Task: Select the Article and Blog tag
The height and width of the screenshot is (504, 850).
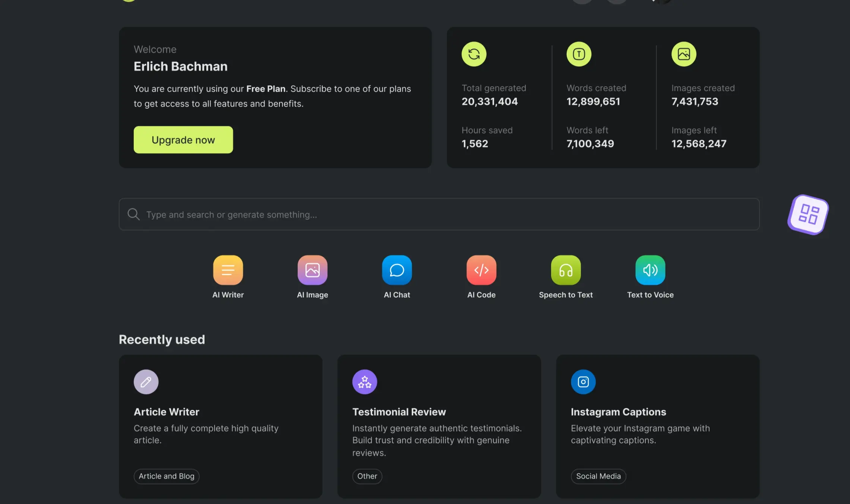Action: pyautogui.click(x=166, y=476)
